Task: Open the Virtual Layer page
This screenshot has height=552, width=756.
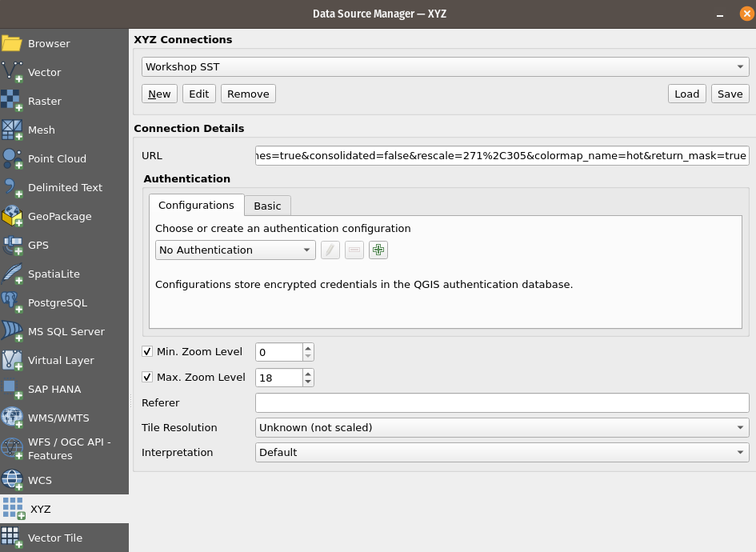Action: [64, 360]
